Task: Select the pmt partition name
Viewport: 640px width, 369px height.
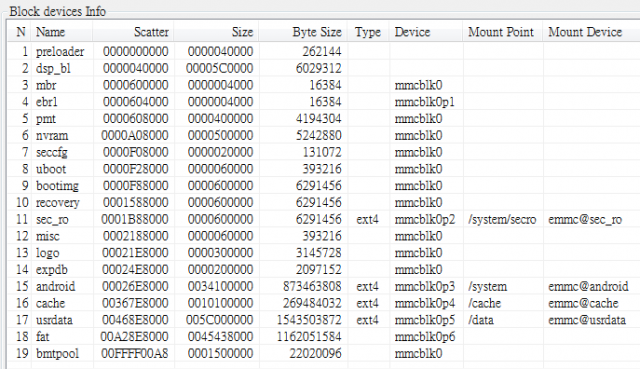Action: (45, 118)
